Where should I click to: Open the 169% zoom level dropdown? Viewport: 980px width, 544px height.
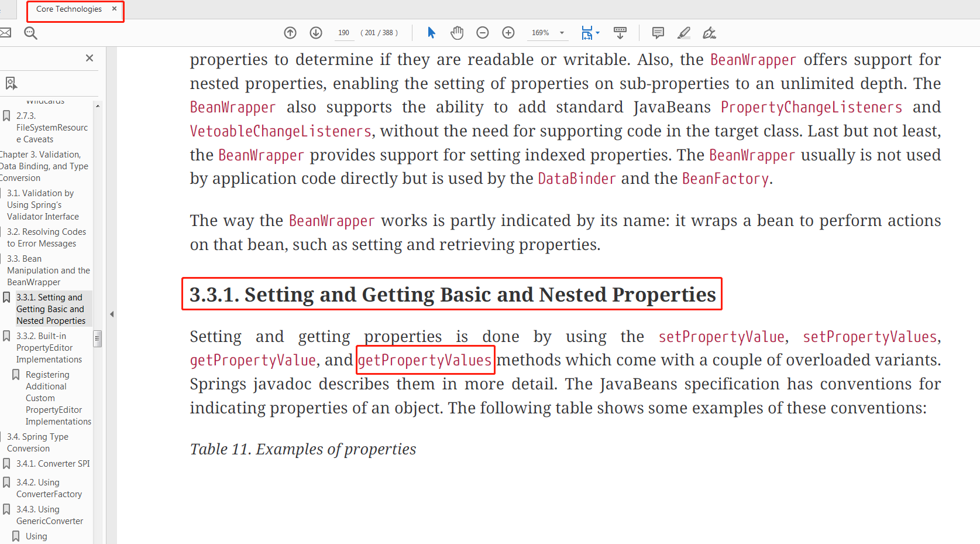pos(562,33)
